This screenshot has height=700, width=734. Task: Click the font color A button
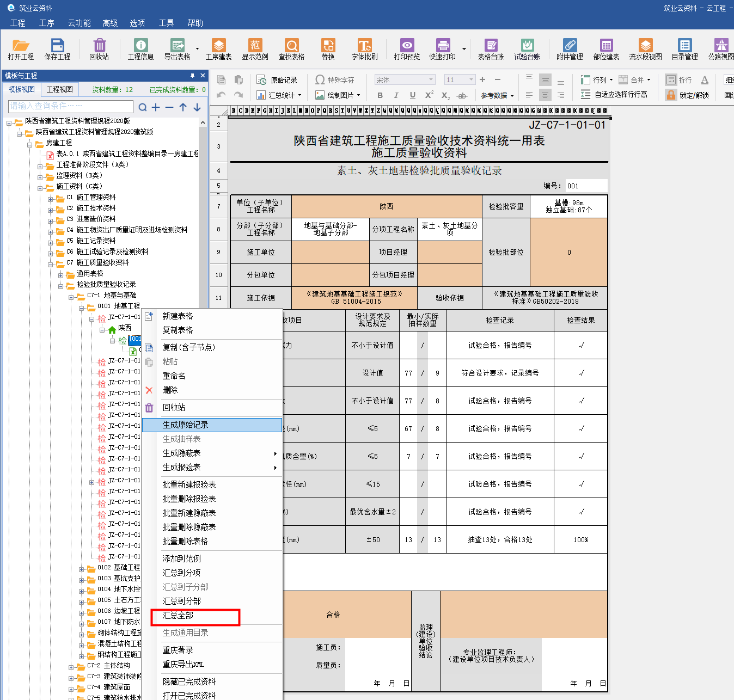click(705, 80)
